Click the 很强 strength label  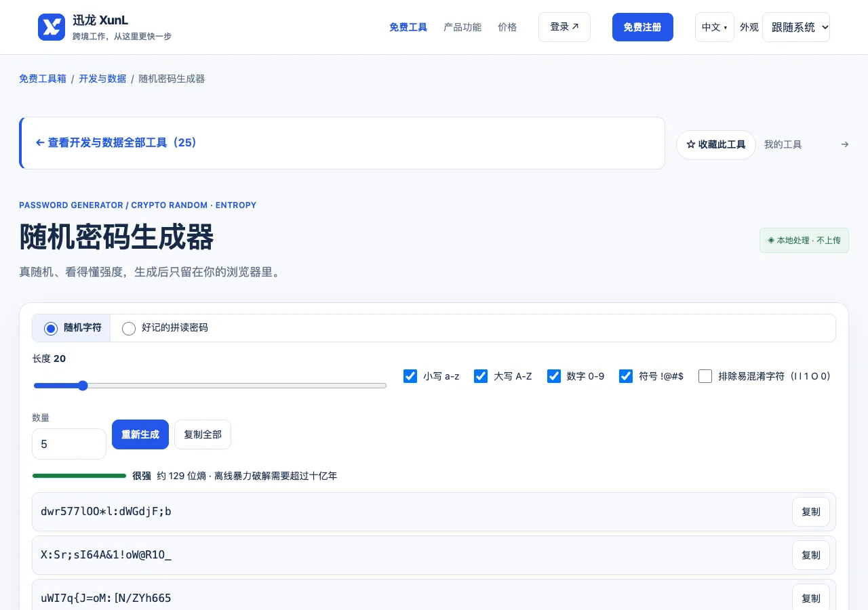(x=142, y=476)
